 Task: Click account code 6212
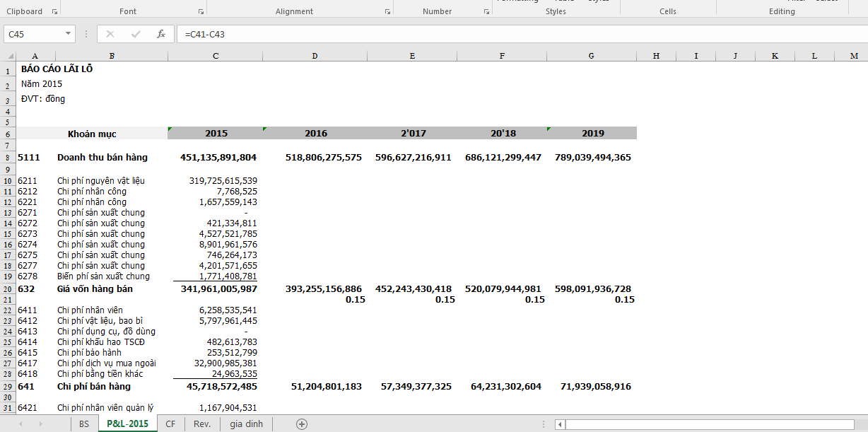[27, 192]
